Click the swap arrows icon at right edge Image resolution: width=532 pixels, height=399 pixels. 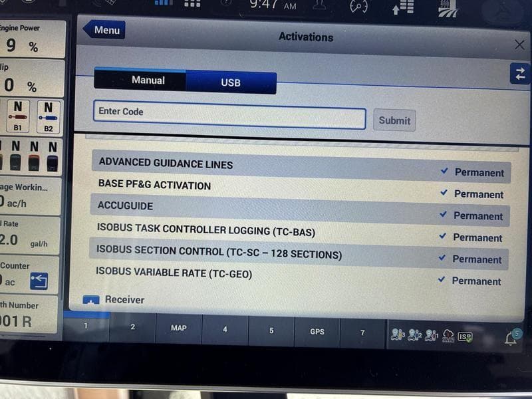tap(519, 74)
